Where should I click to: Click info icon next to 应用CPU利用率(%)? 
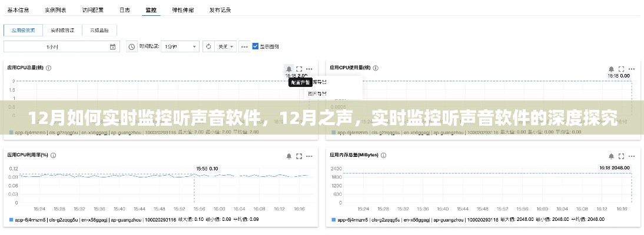click(53, 156)
